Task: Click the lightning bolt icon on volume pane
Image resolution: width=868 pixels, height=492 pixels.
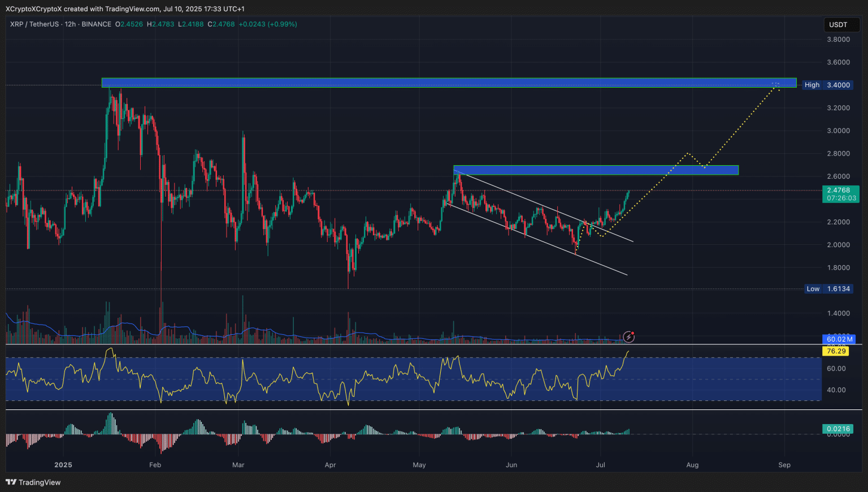Action: [629, 338]
